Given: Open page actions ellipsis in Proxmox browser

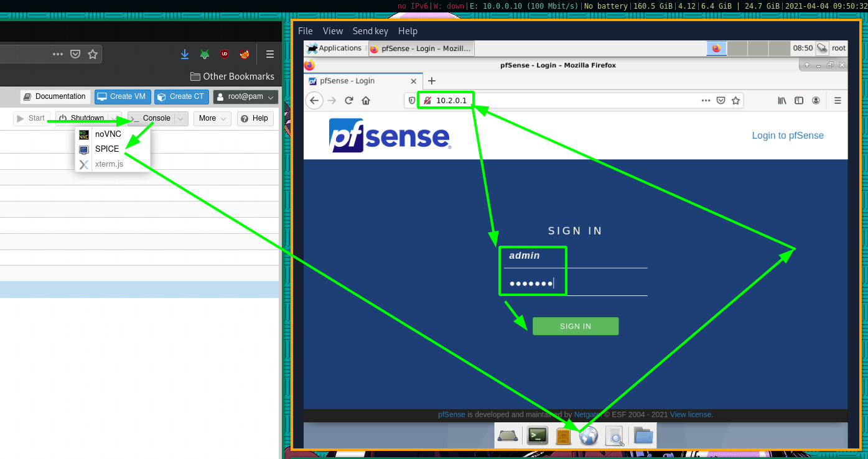Looking at the screenshot, I should click(x=58, y=54).
